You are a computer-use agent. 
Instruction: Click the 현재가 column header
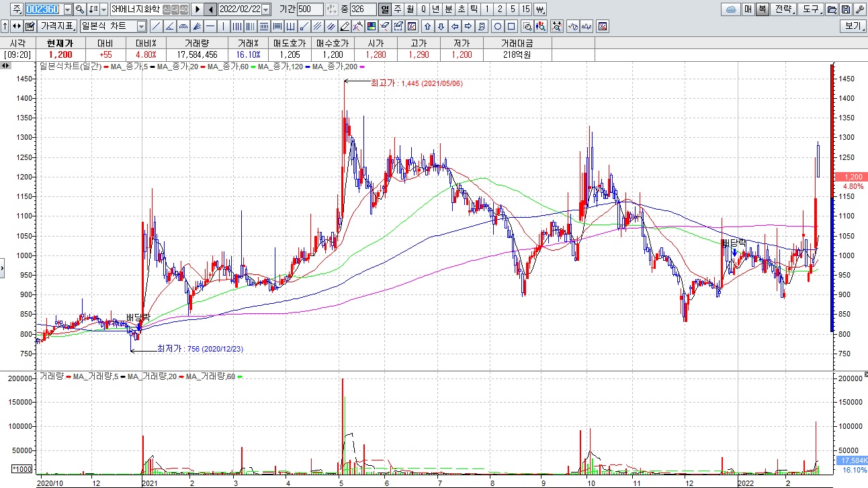(x=59, y=43)
